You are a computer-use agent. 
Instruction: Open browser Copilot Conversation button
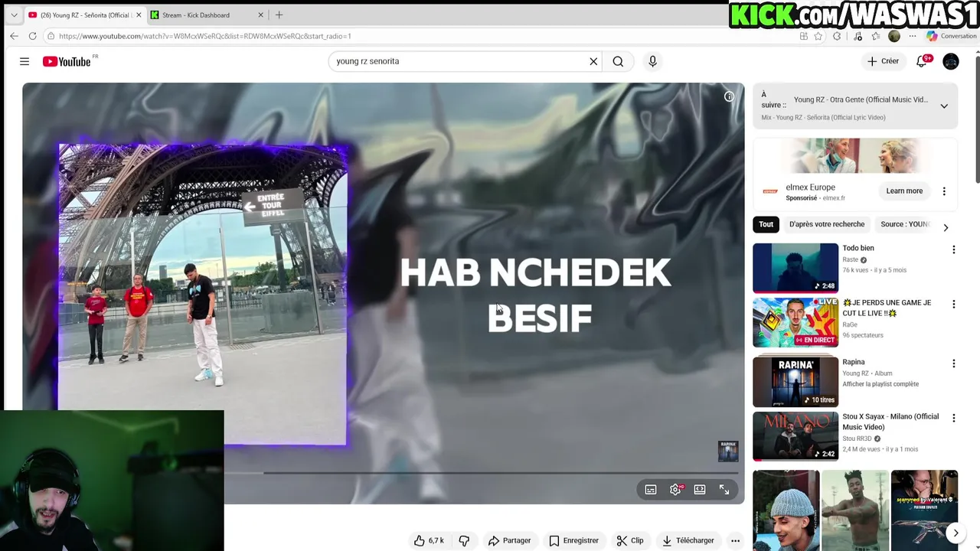(x=951, y=36)
